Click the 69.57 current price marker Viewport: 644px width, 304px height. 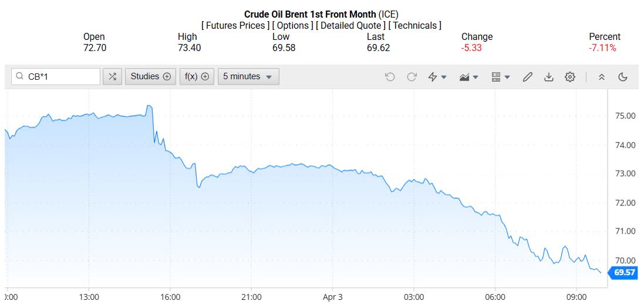(625, 272)
